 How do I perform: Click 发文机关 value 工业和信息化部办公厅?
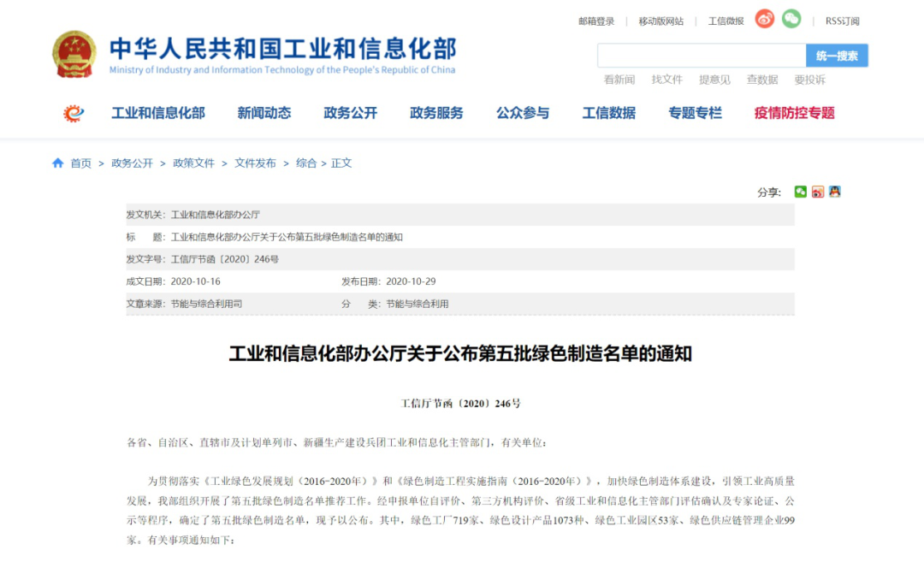pyautogui.click(x=215, y=215)
